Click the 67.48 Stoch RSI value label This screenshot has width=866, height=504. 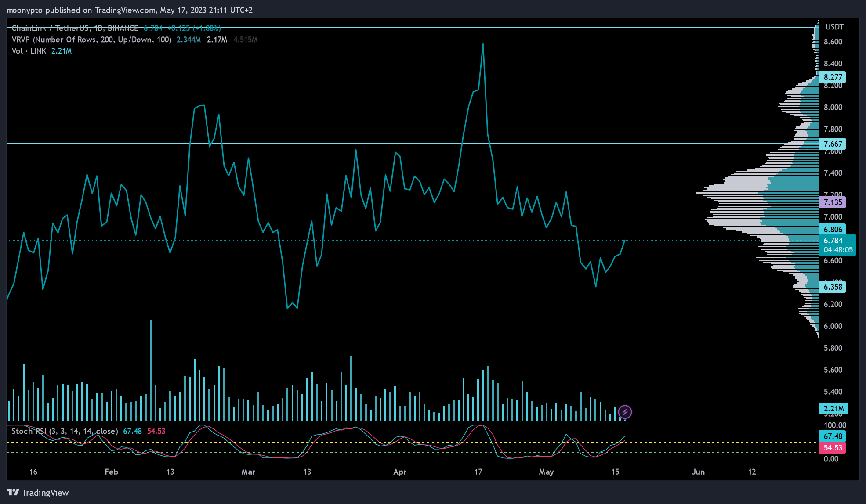point(833,436)
